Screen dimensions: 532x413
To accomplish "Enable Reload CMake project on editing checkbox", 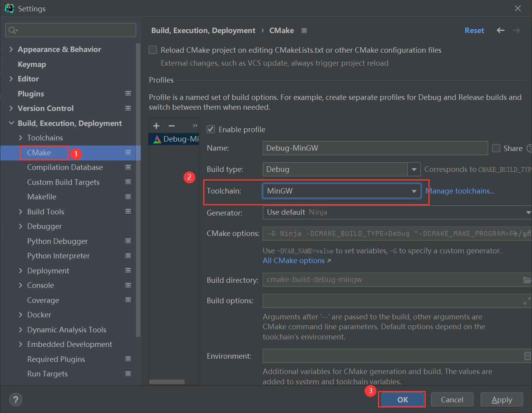I will [x=153, y=50].
